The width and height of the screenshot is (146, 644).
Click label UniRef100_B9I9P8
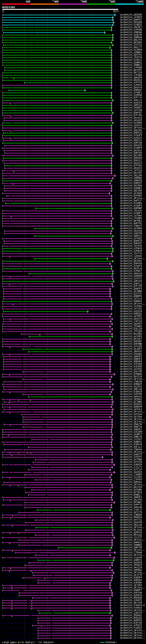tap(131, 156)
